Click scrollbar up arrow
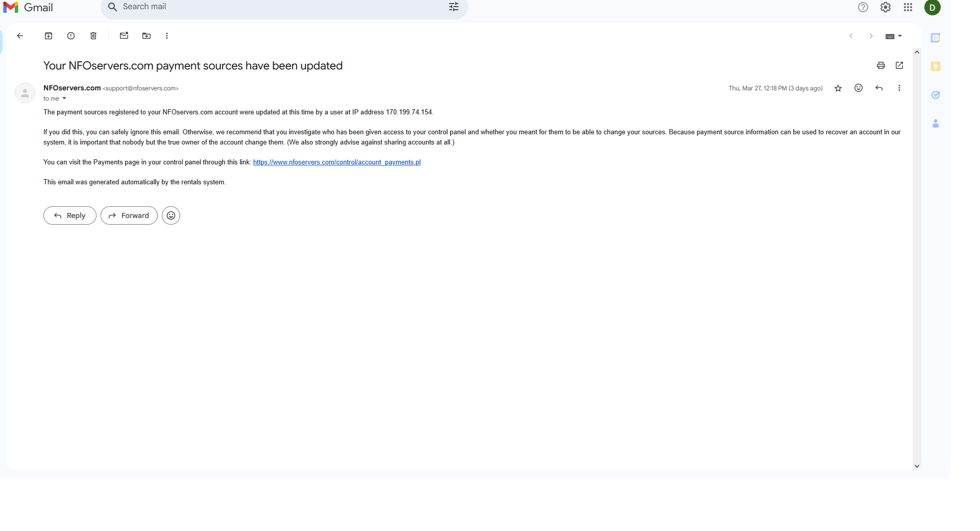The height and width of the screenshot is (531, 980). 917,52
